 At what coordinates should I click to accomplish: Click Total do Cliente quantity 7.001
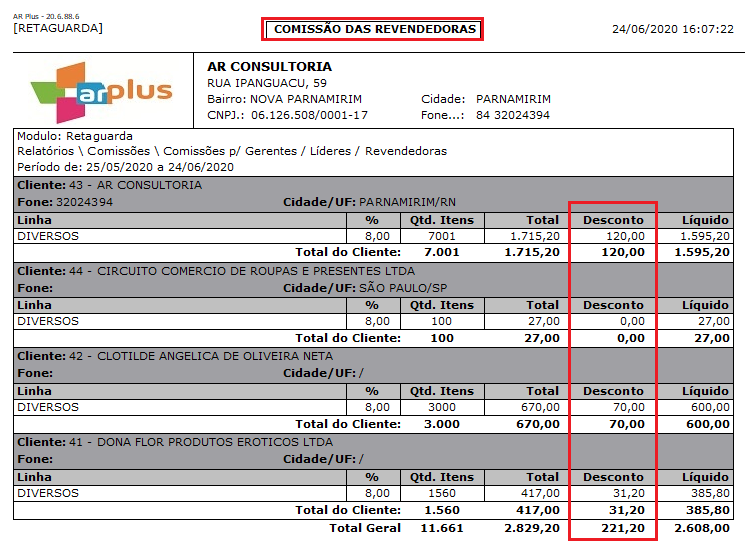442,252
